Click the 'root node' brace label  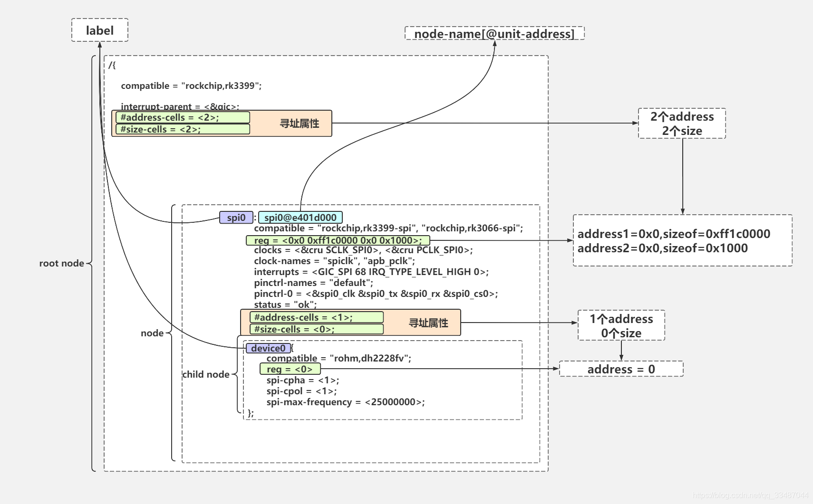[62, 263]
